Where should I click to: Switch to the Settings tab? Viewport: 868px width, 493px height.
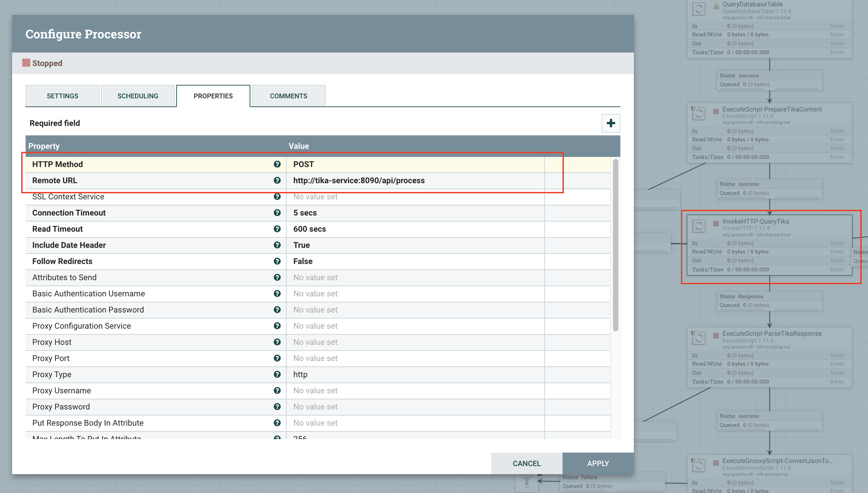63,96
